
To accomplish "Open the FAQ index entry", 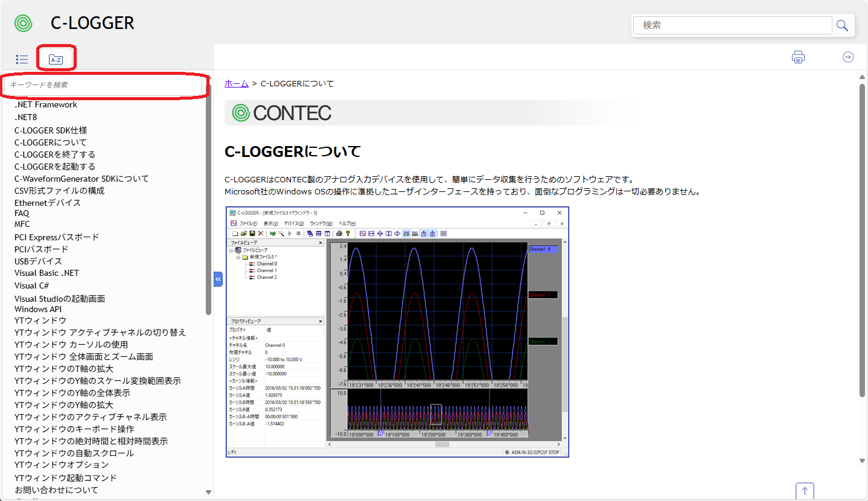I will tap(22, 213).
